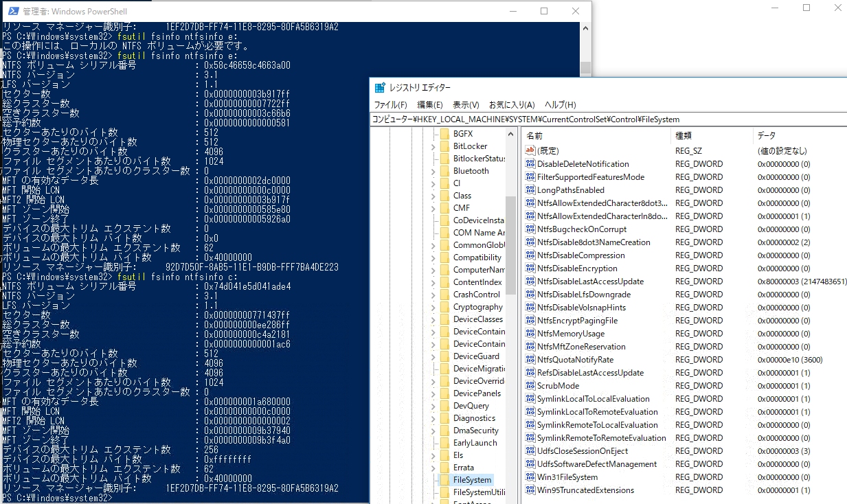Image resolution: width=847 pixels, height=504 pixels.
Task: Select the SymlinkRemoteToRemoteEvaluation value name
Action: [x=601, y=437]
